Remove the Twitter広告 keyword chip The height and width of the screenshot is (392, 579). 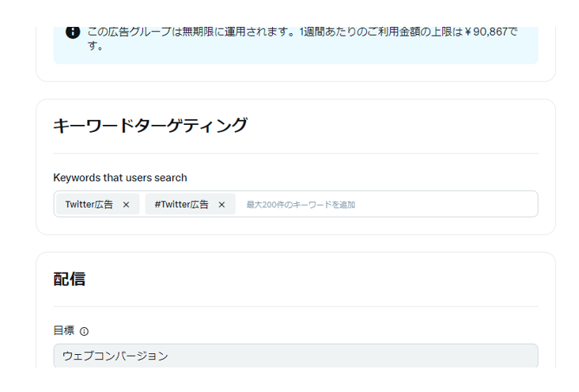[126, 205]
